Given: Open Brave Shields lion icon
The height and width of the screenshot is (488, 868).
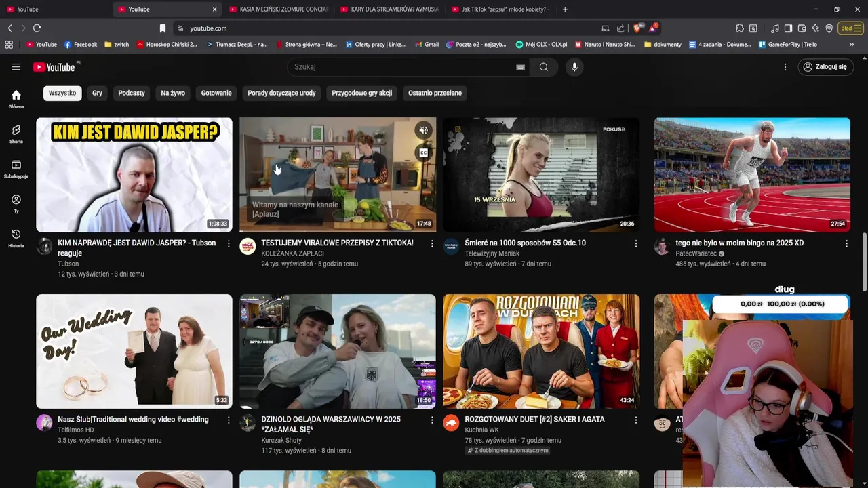Looking at the screenshot, I should (x=637, y=28).
